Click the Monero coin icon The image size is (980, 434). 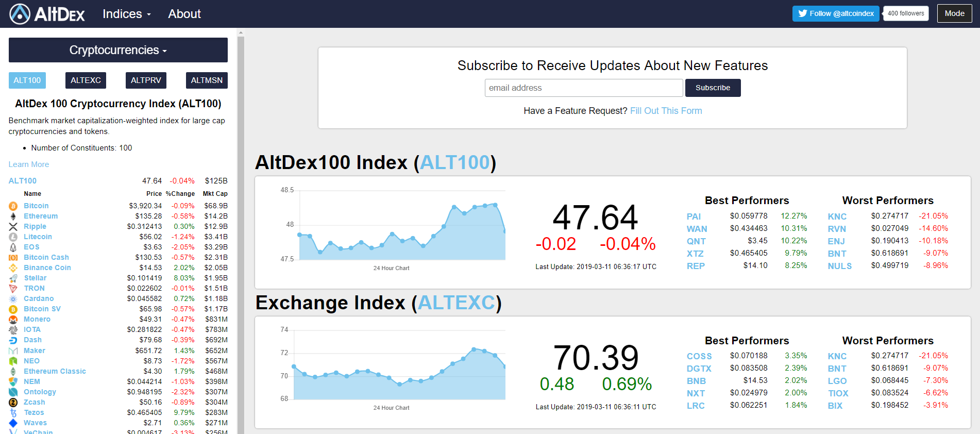pyautogui.click(x=13, y=320)
